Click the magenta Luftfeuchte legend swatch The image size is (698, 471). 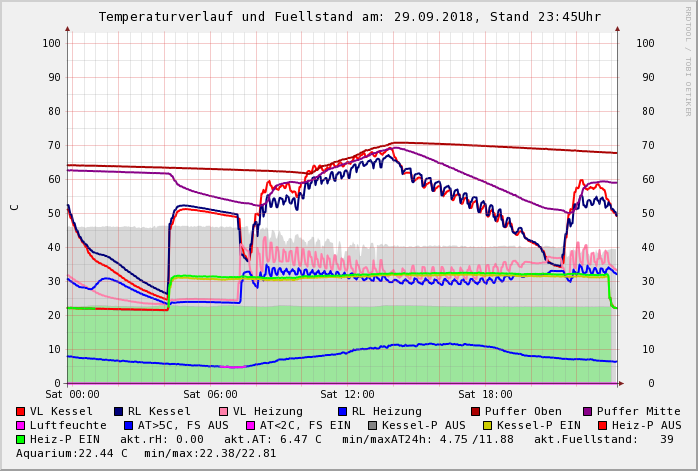[x=21, y=425]
